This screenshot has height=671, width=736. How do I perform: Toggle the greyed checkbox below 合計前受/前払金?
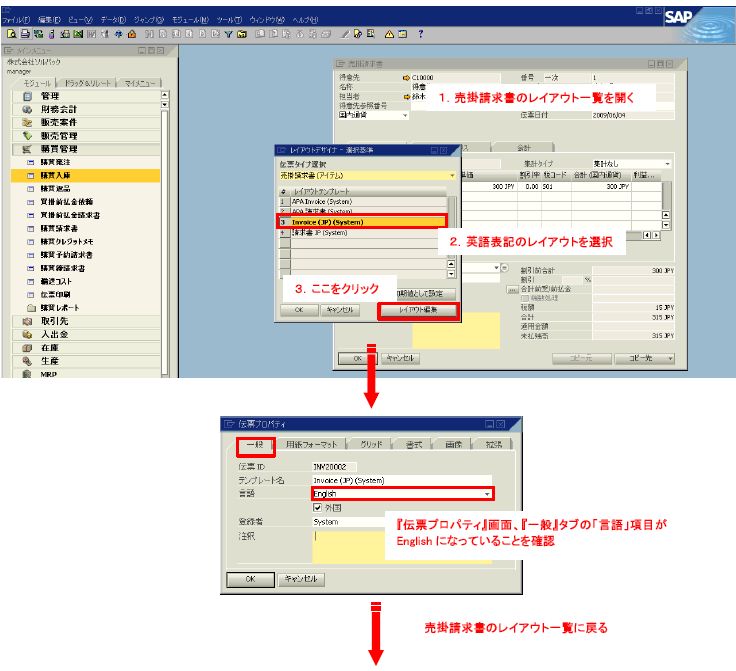[525, 298]
